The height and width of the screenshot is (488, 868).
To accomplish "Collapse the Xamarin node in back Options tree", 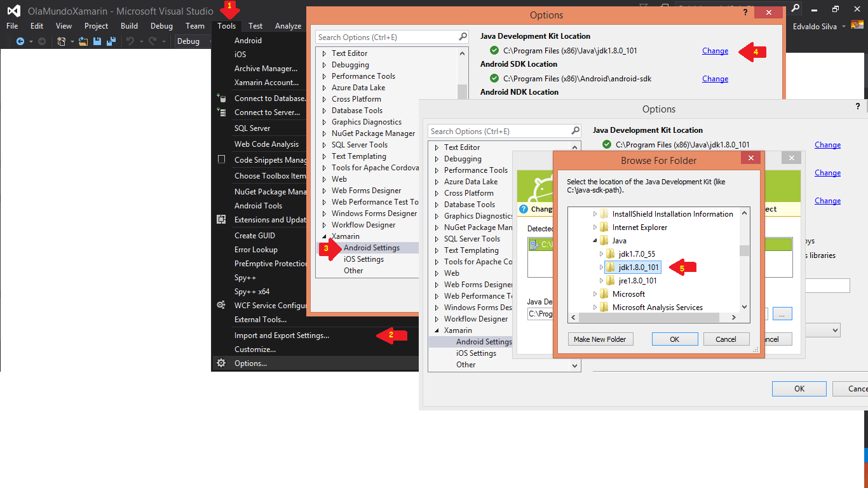I will (x=324, y=236).
